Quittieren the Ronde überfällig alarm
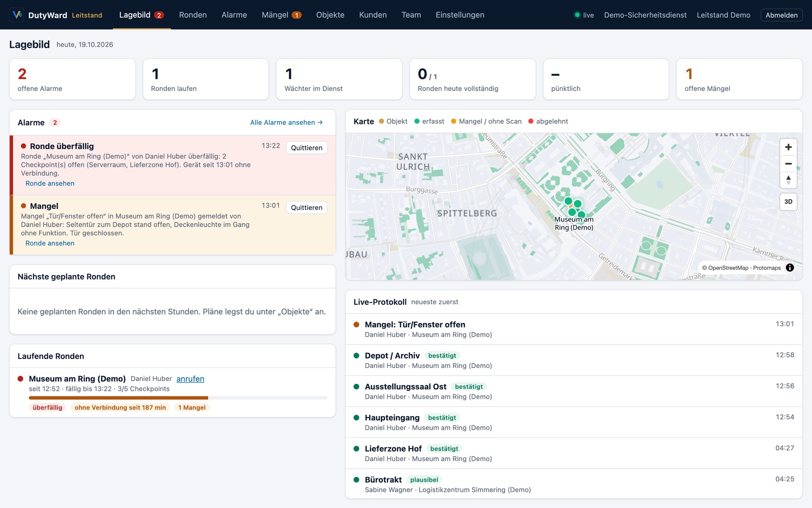 click(306, 148)
